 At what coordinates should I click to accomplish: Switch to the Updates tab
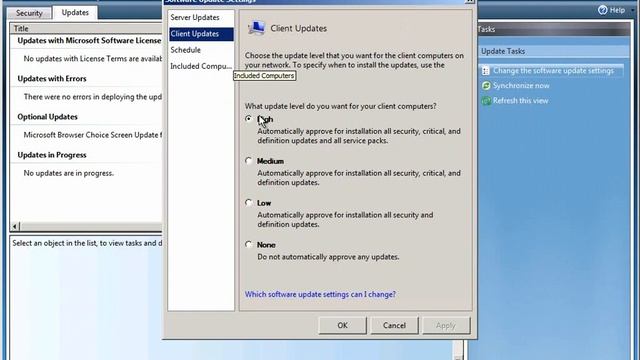click(x=75, y=13)
